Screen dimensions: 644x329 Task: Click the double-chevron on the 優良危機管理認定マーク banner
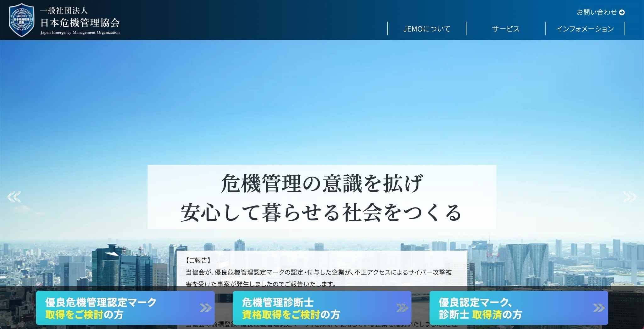click(x=205, y=308)
